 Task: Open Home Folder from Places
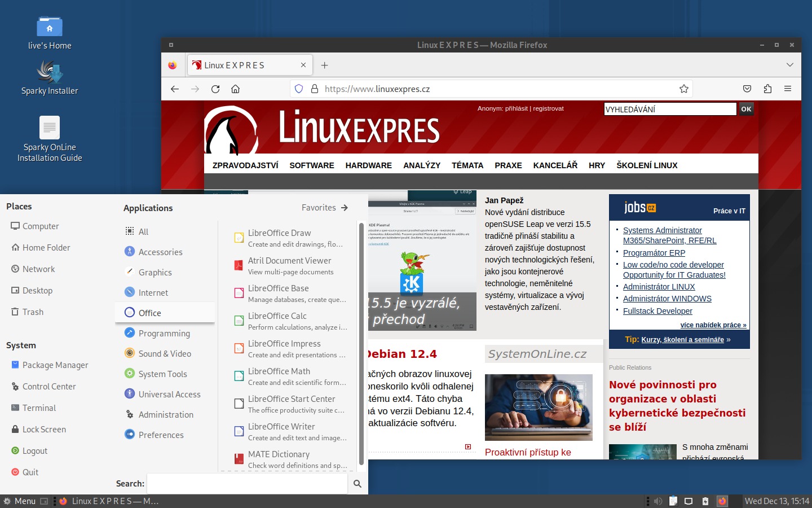coord(41,247)
